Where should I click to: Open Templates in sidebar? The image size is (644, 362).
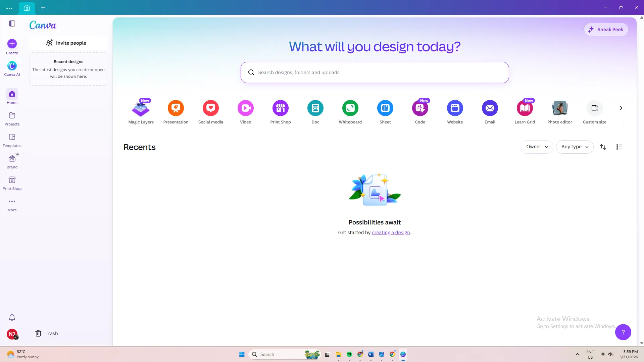[12, 140]
